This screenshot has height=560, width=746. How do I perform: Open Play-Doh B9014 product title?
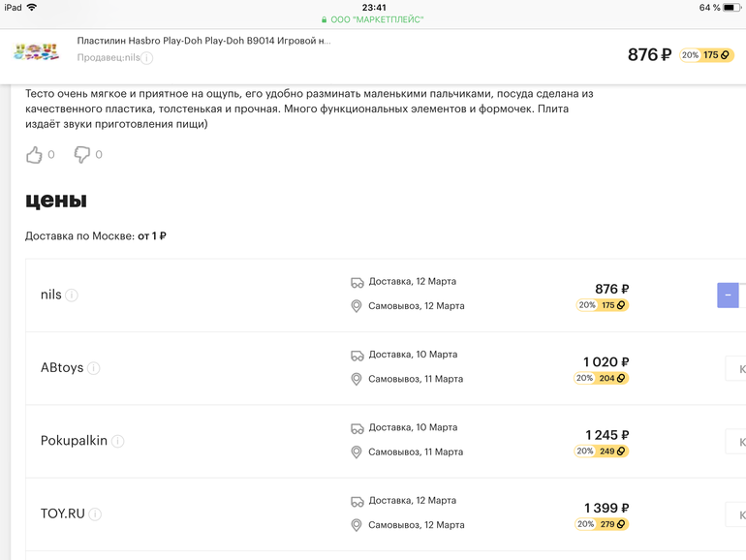coord(203,42)
